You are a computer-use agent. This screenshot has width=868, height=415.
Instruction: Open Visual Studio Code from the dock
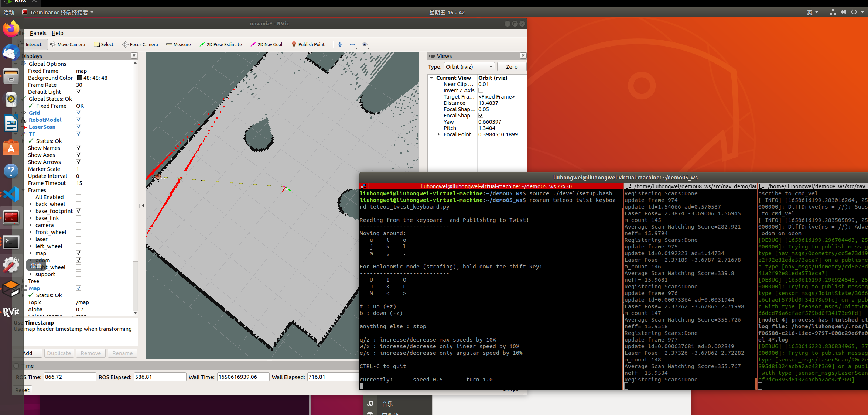pos(11,194)
